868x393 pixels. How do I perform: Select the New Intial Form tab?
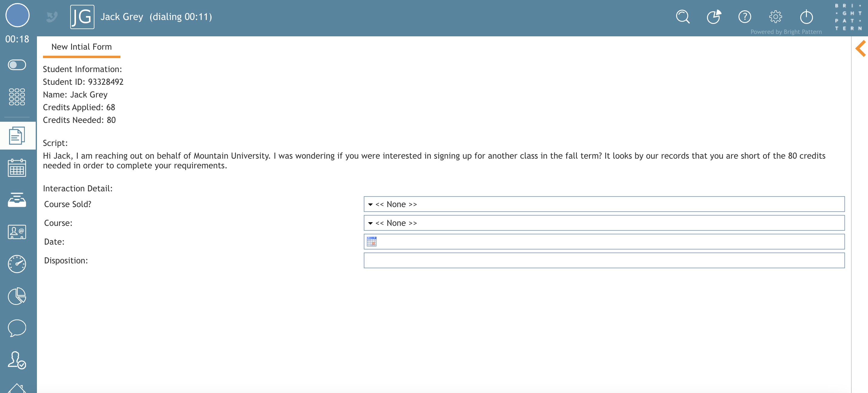tap(81, 47)
